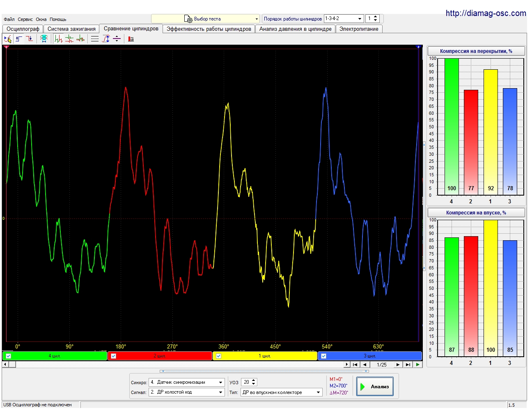Toggle horizontal grid lines icon
Viewport: 532px width, 410px height.
95,39
